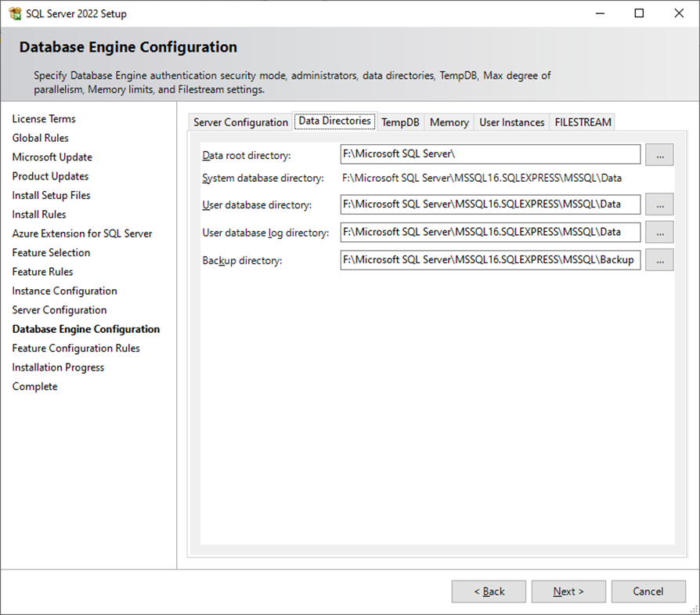Screen dimensions: 700x615
Task: Close the SQL Server Setup window
Action: [679, 13]
